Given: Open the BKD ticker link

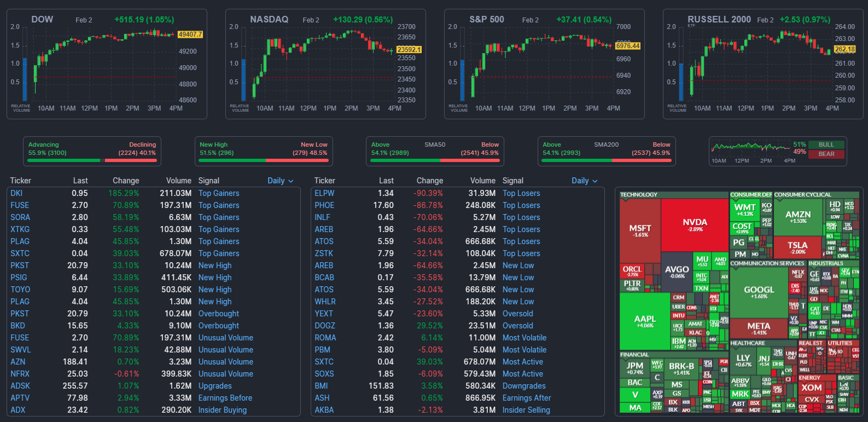Looking at the screenshot, I should pos(18,326).
